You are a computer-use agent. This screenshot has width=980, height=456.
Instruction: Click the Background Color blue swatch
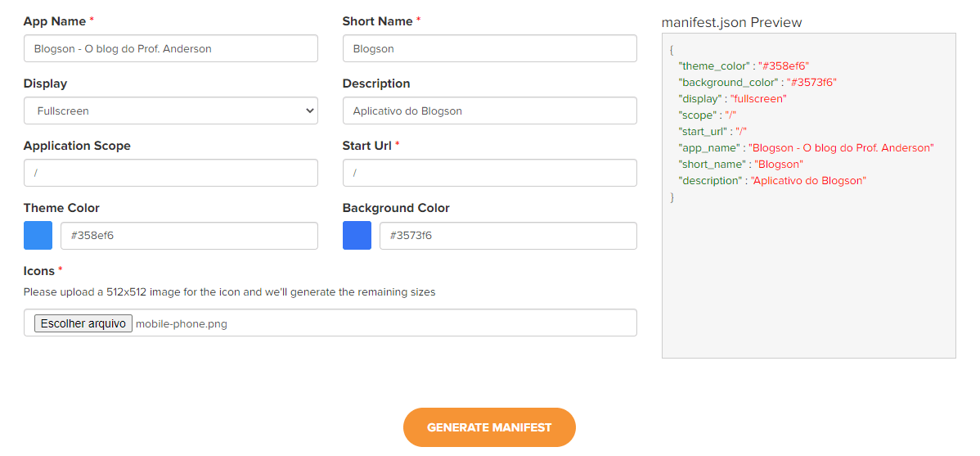click(357, 235)
